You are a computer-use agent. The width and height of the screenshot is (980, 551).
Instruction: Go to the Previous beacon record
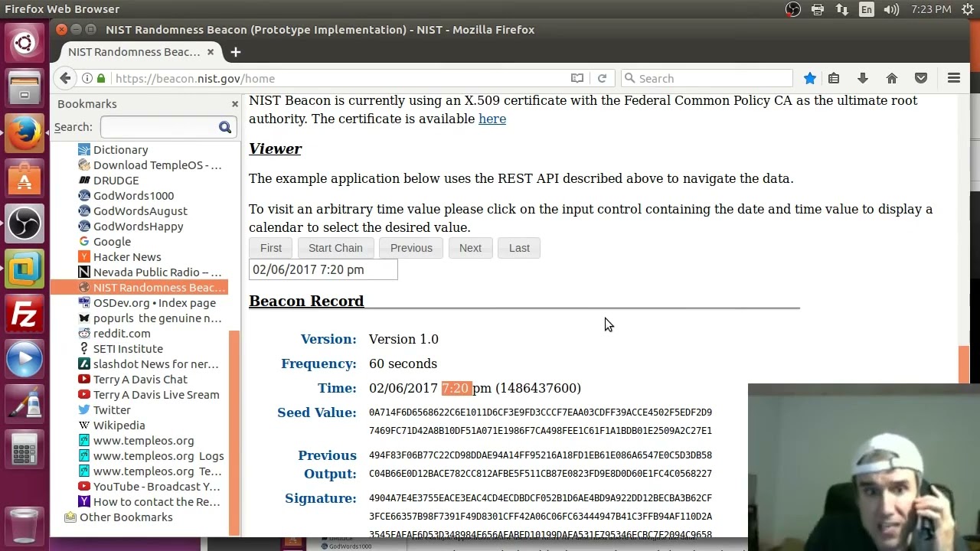coord(411,248)
